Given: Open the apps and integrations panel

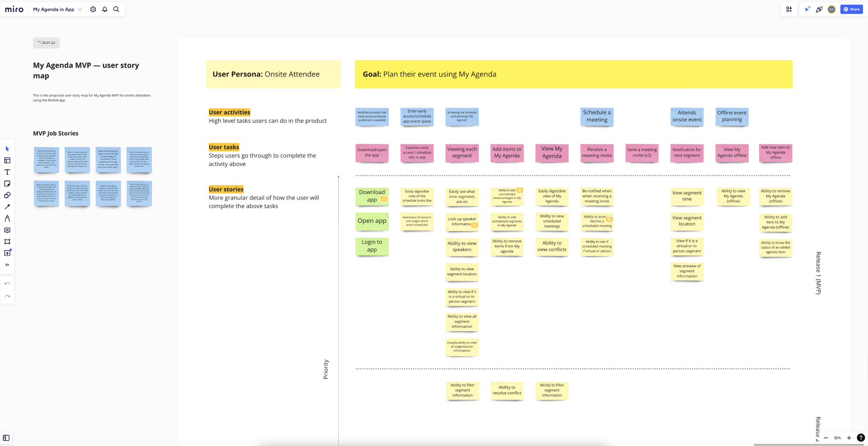Looking at the screenshot, I should pyautogui.click(x=789, y=9).
